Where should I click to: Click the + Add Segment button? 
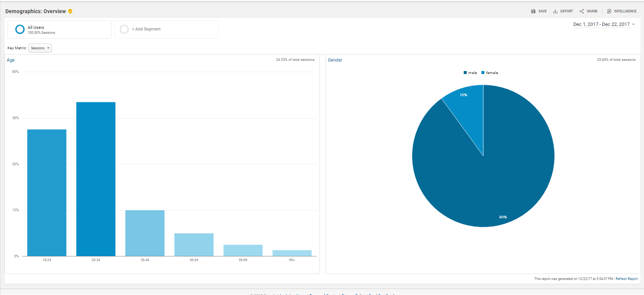pyautogui.click(x=146, y=29)
